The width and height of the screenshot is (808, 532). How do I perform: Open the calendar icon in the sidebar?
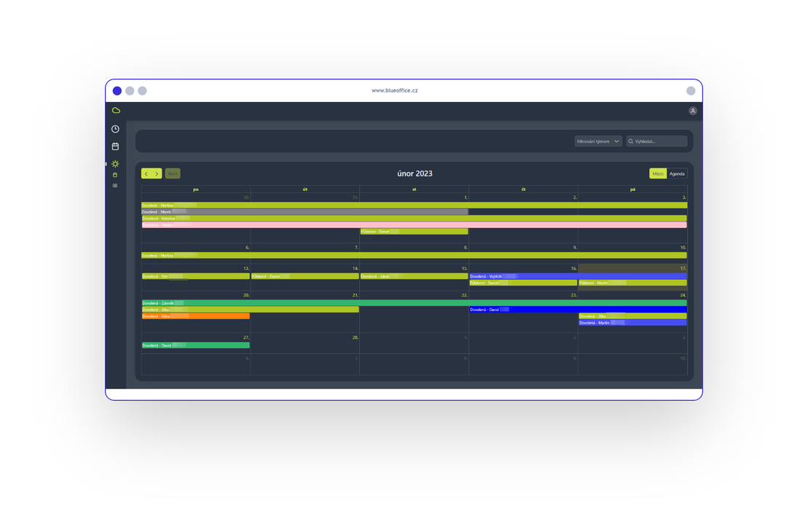pyautogui.click(x=115, y=146)
